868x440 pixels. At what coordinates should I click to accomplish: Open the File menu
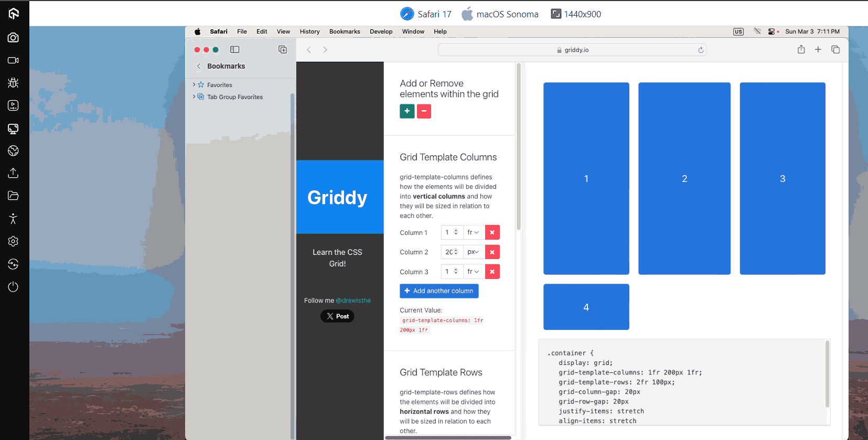(242, 31)
